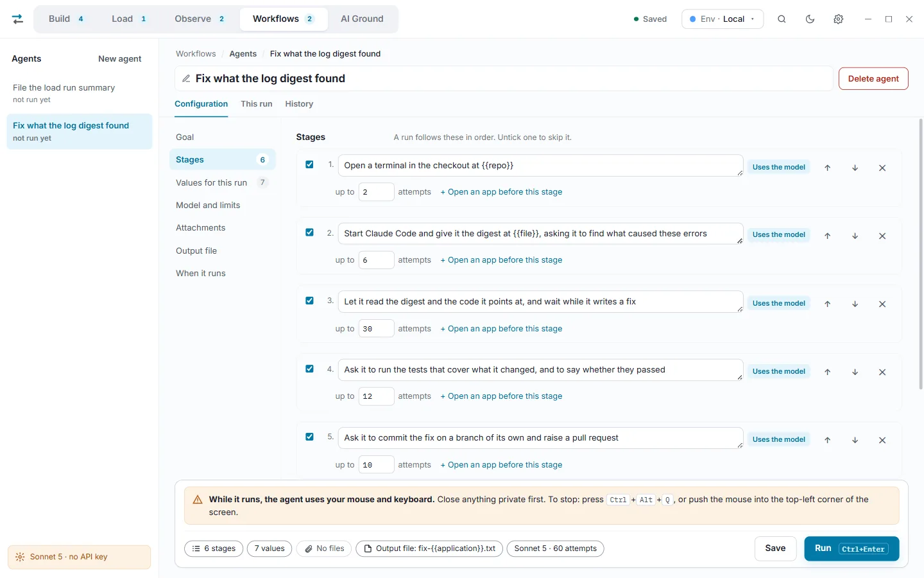Click New agent in Agents sidebar
The height and width of the screenshot is (578, 924).
coord(120,59)
